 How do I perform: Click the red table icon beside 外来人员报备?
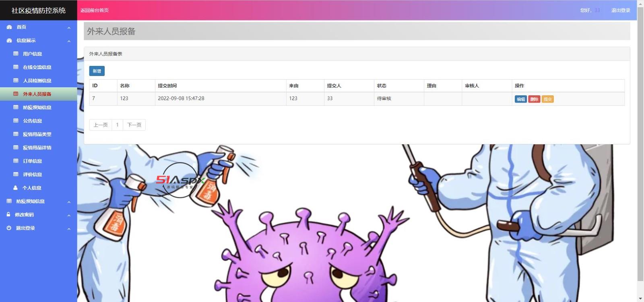click(x=16, y=94)
